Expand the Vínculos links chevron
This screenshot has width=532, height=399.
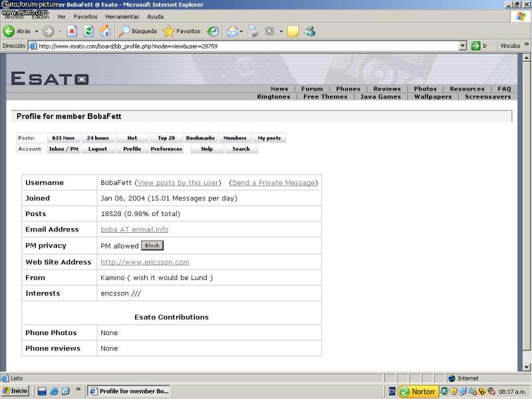click(527, 45)
